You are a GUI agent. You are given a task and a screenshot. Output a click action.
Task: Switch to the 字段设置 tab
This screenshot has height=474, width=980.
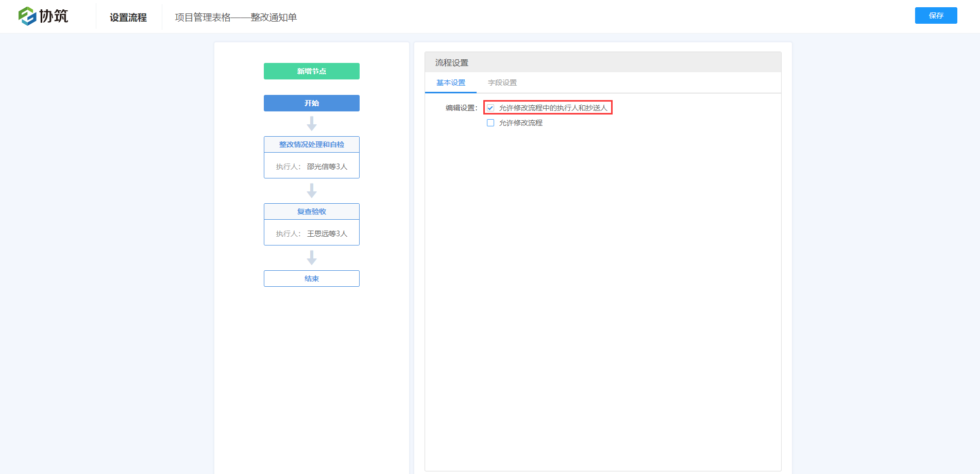point(502,83)
